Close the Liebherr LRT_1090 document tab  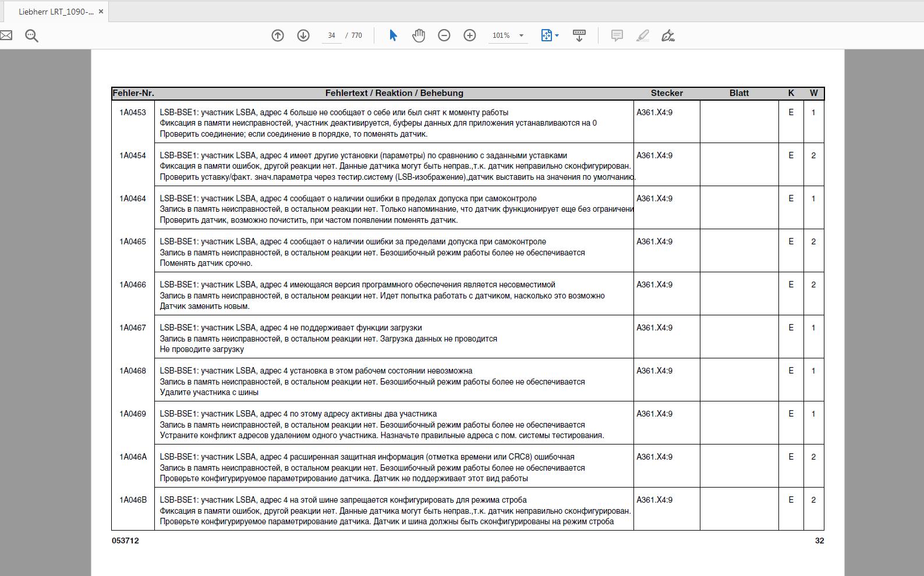tap(101, 12)
